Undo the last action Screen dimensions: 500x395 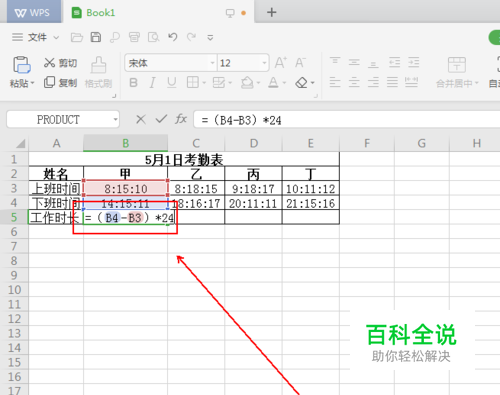coord(172,37)
